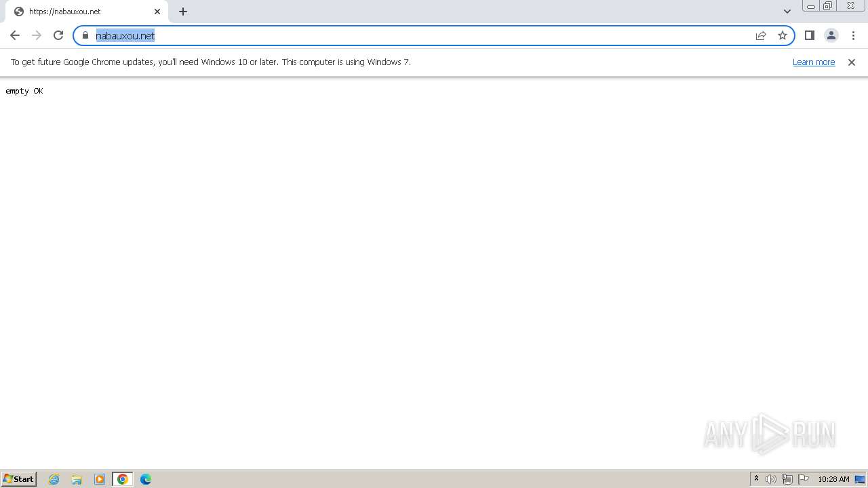
Task: Open the Chrome profile menu
Action: click(x=831, y=35)
